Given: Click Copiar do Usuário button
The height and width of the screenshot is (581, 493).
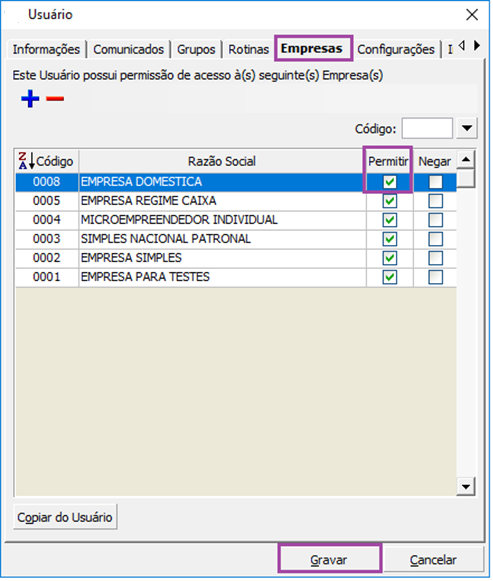Looking at the screenshot, I should point(65,517).
